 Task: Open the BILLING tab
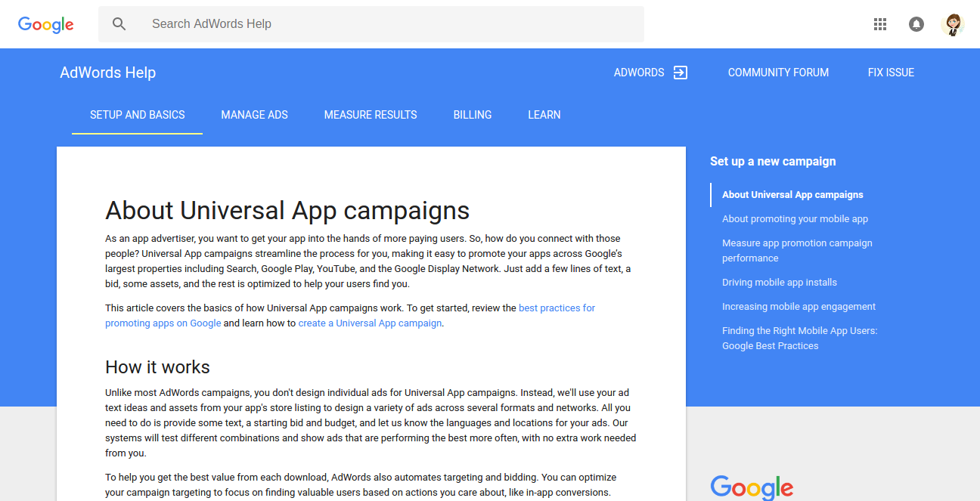pos(473,115)
